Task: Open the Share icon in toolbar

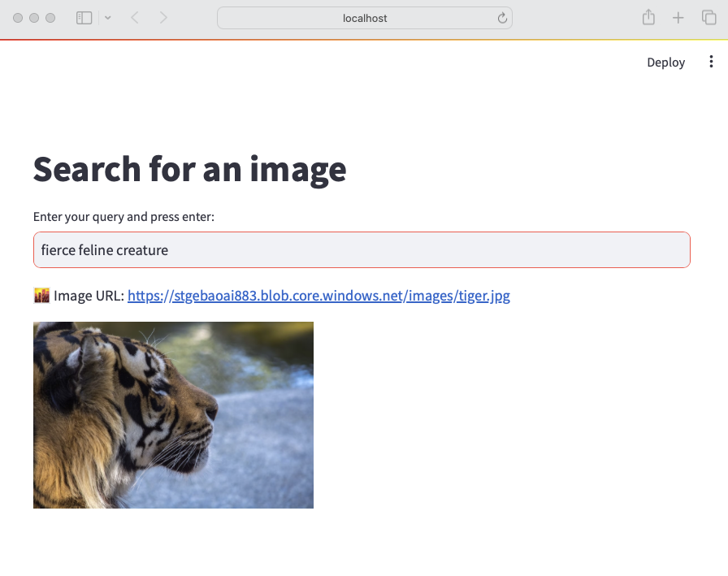Action: tap(648, 18)
